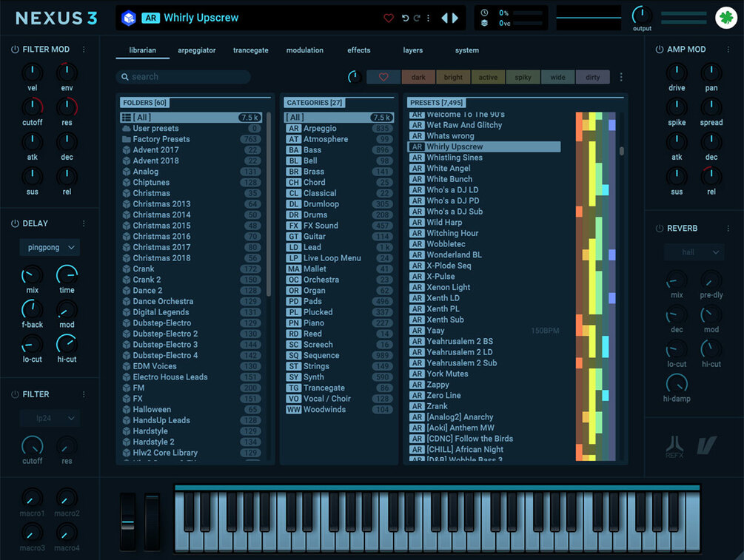Screen dimensions: 744x560
Task: Toggle FILTER power button
Action: click(x=15, y=394)
